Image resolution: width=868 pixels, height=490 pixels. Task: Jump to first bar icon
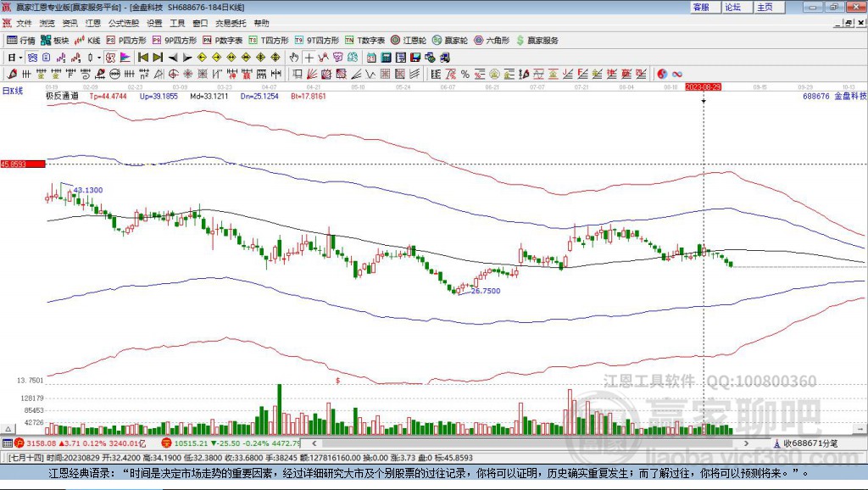coord(142,58)
